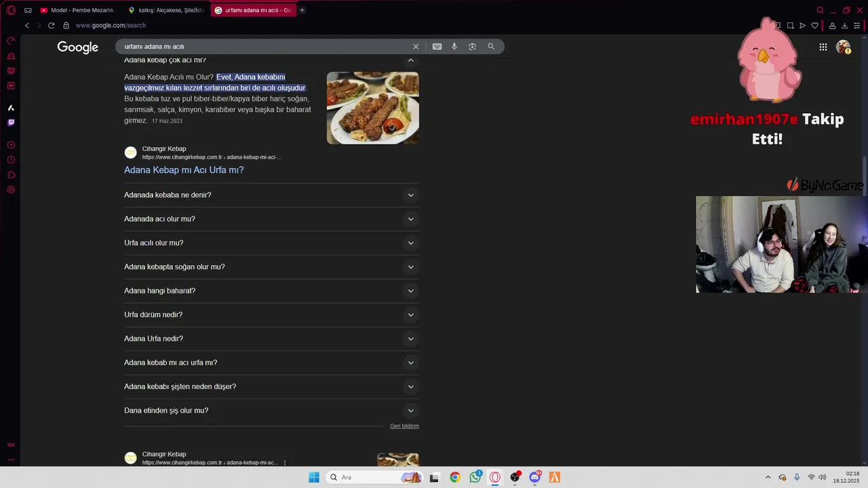Expand 'Urfa dürüm nedir?' question
This screenshot has height=488, width=868.
click(271, 314)
